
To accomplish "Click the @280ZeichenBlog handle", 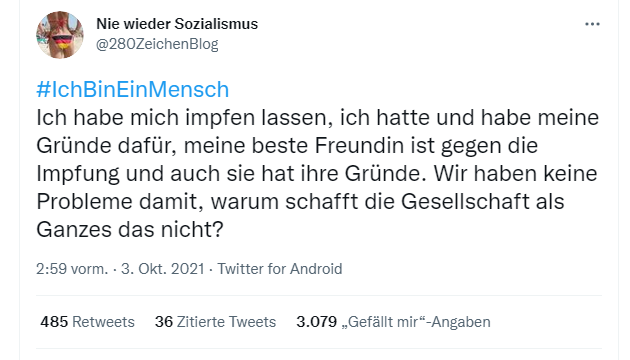I will (x=157, y=44).
